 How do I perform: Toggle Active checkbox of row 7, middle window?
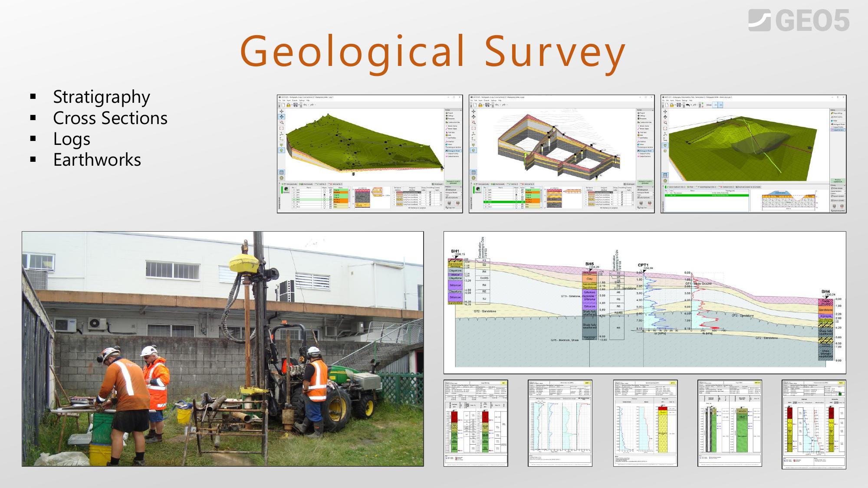522,204
